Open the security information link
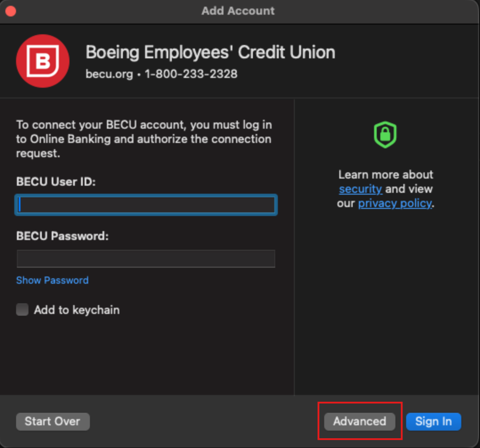Screen dimensions: 480x448 pos(361,189)
